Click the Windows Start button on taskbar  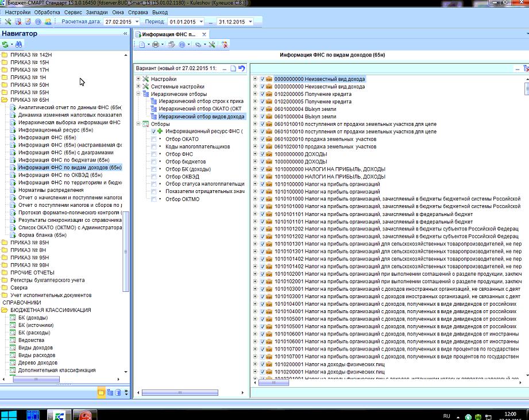[x=8, y=415]
